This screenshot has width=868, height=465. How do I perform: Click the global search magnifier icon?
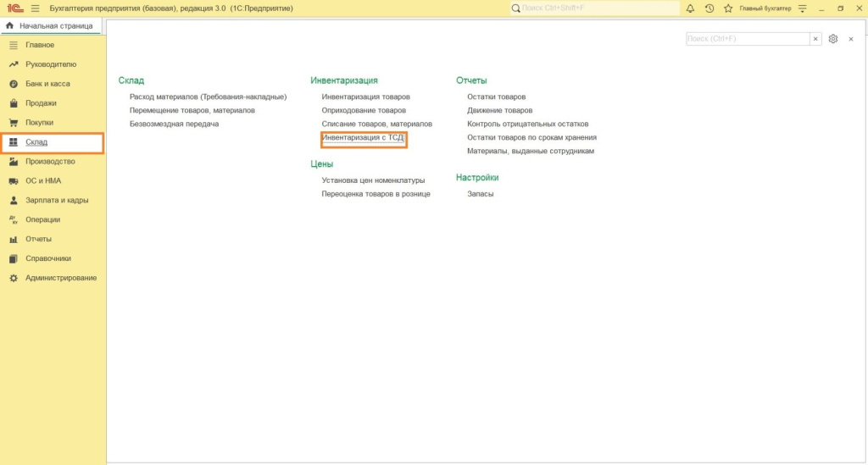[x=516, y=8]
